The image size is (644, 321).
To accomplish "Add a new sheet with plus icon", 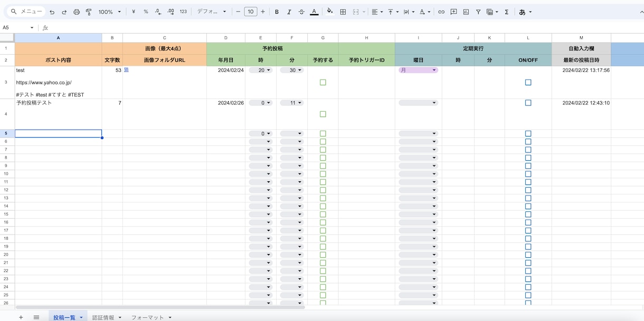I will [x=21, y=317].
